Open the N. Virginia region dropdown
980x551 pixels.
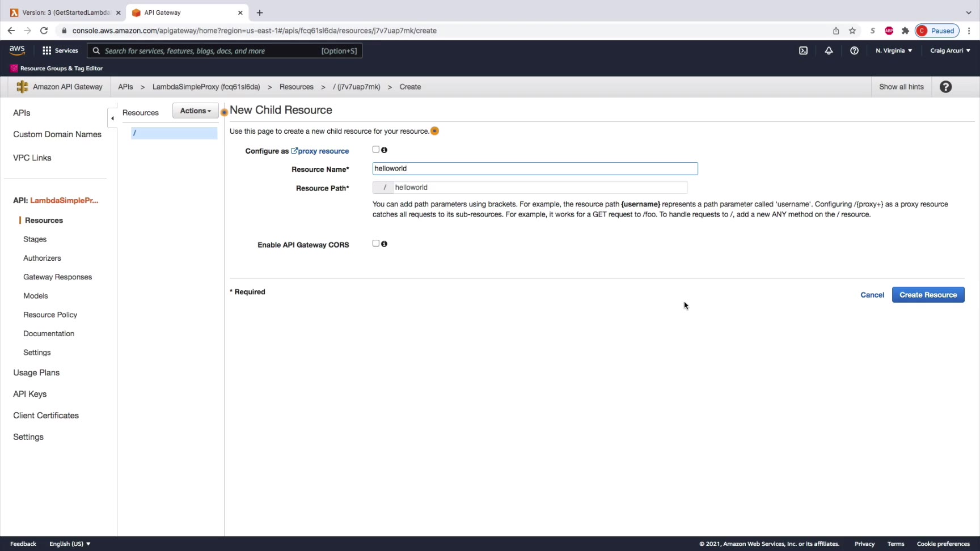pyautogui.click(x=894, y=50)
